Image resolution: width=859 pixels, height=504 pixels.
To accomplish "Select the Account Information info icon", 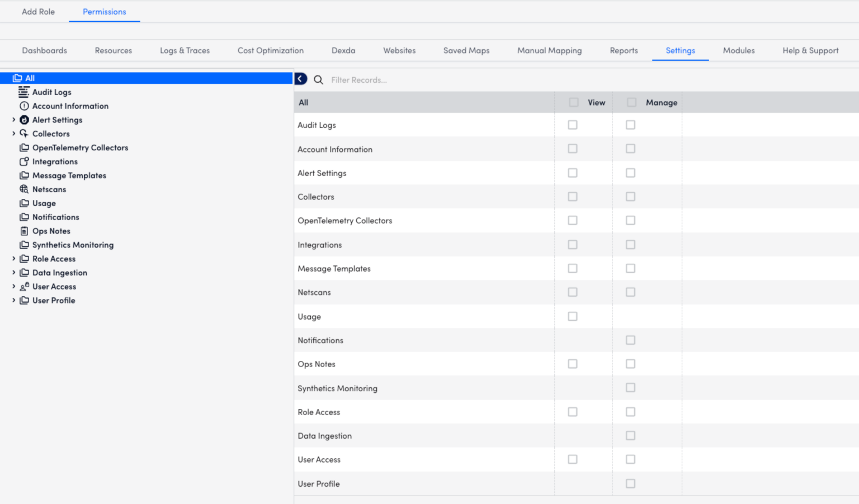I will click(25, 106).
